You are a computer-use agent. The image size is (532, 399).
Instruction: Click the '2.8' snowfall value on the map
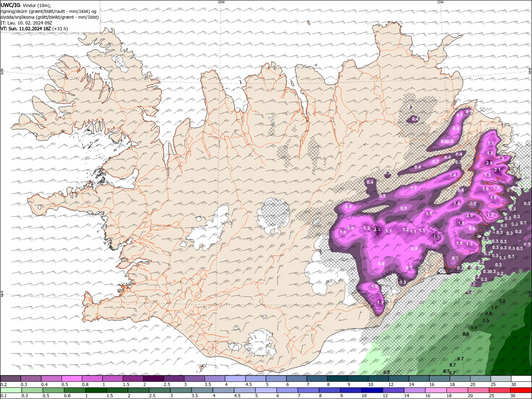[489, 163]
